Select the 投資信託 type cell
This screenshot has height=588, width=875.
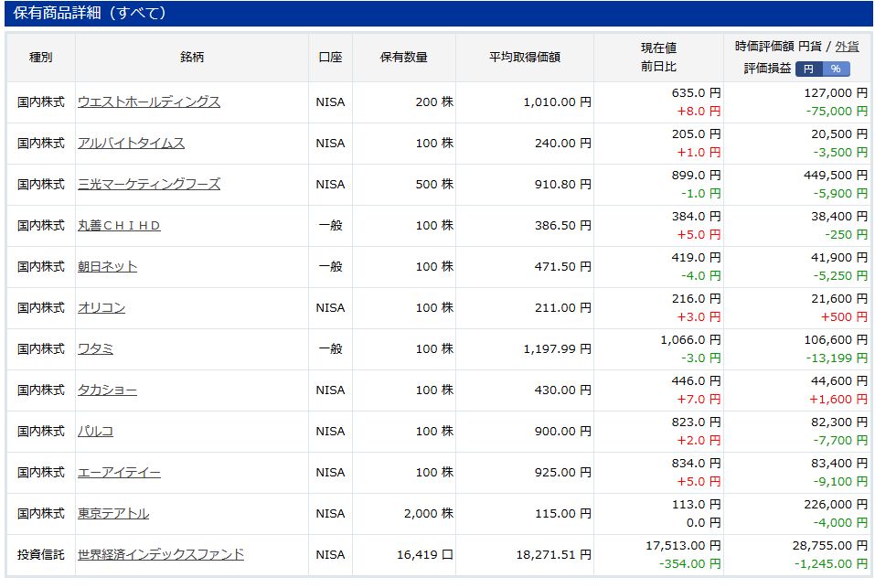tap(41, 554)
